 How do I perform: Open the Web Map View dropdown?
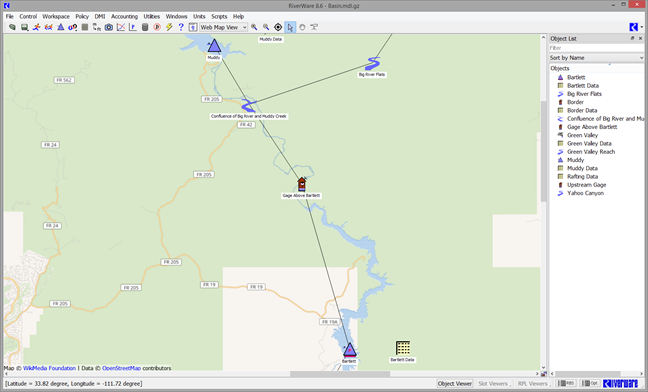click(224, 27)
